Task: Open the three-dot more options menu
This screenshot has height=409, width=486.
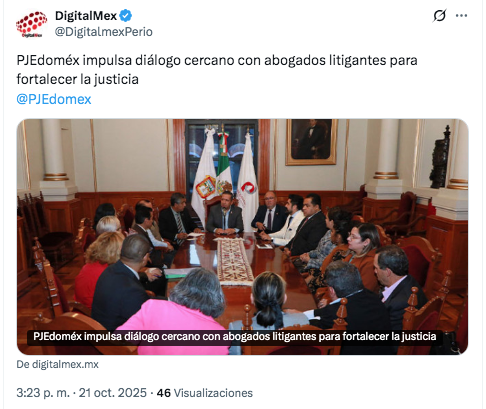Action: (x=461, y=16)
